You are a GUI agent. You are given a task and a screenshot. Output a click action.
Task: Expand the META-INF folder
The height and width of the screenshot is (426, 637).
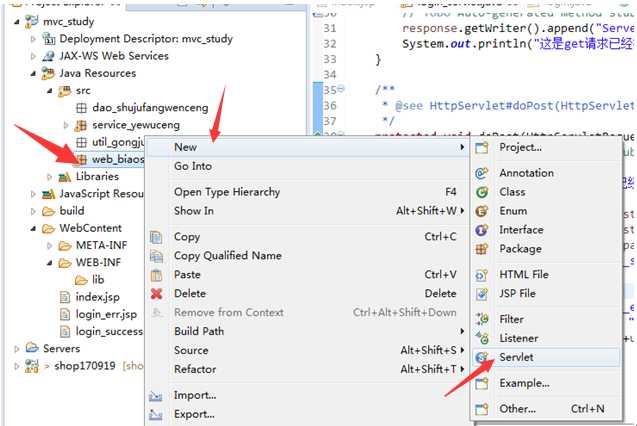pos(50,246)
